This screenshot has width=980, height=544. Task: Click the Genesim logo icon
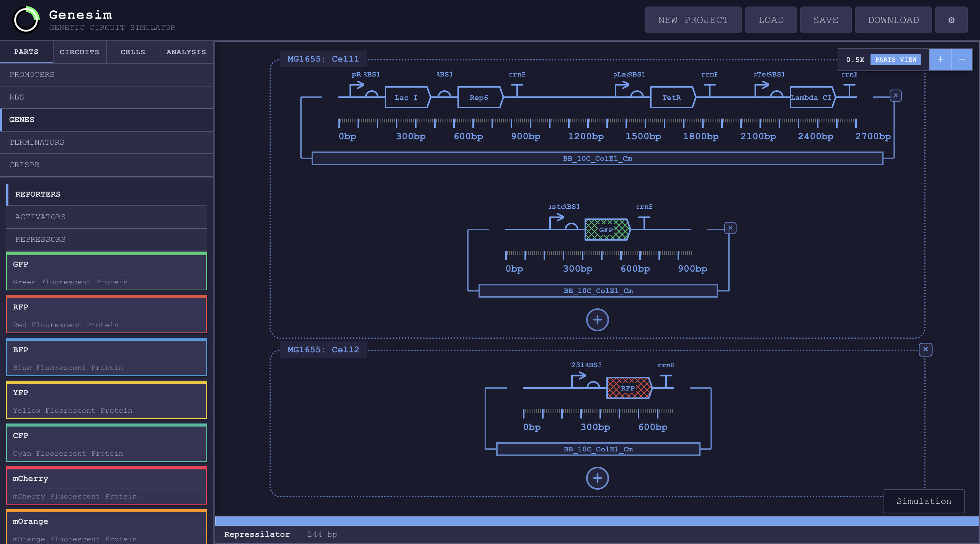click(x=26, y=20)
